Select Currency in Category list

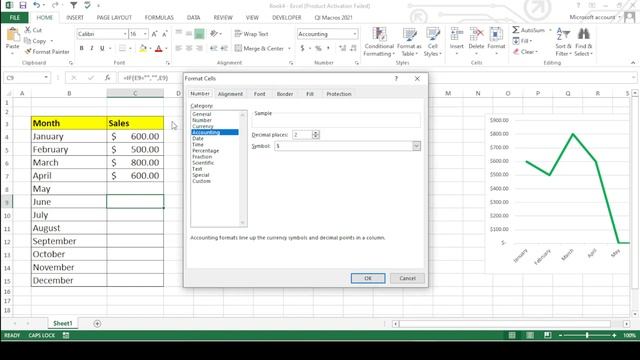coord(215,126)
